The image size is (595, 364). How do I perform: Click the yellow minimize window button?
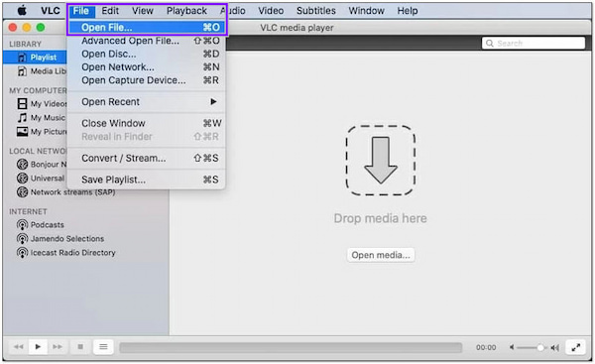coord(27,28)
